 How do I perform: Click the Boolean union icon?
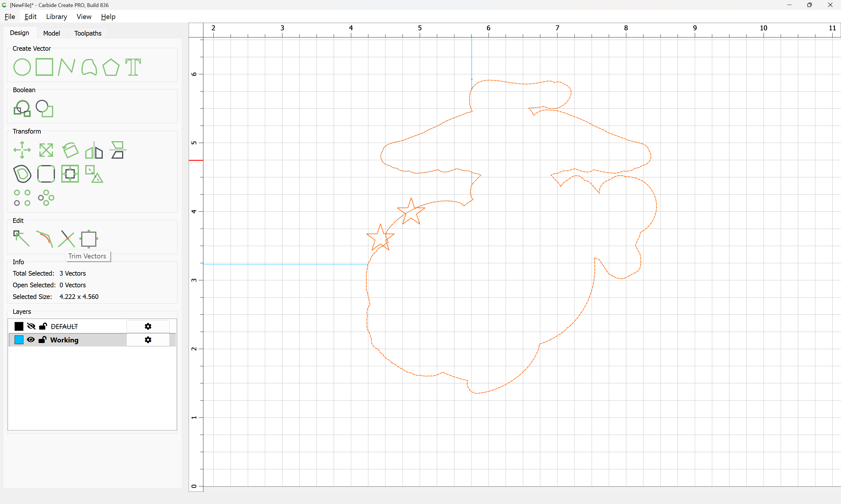tap(22, 109)
